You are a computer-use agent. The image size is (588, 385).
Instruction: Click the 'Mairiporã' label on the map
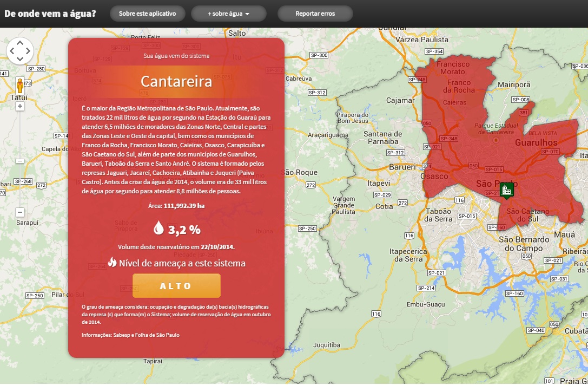[x=514, y=85]
